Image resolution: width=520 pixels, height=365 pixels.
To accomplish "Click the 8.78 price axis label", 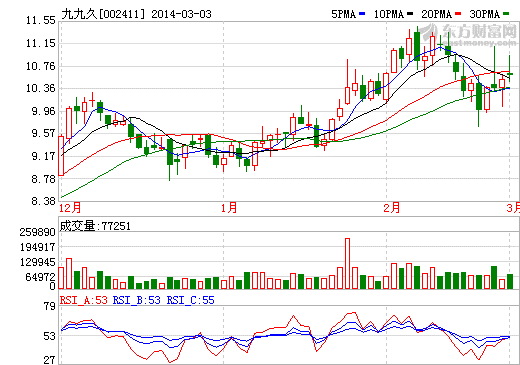I will click(43, 179).
